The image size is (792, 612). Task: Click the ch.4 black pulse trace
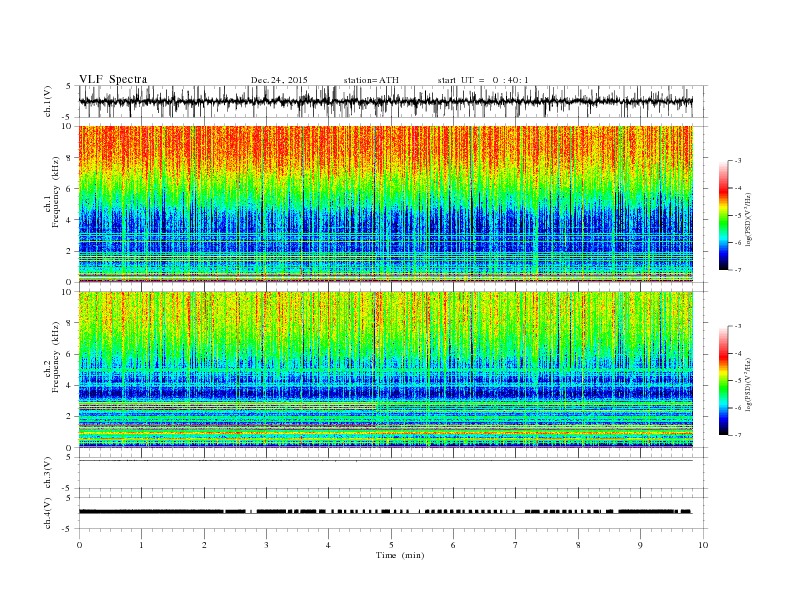pyautogui.click(x=385, y=512)
